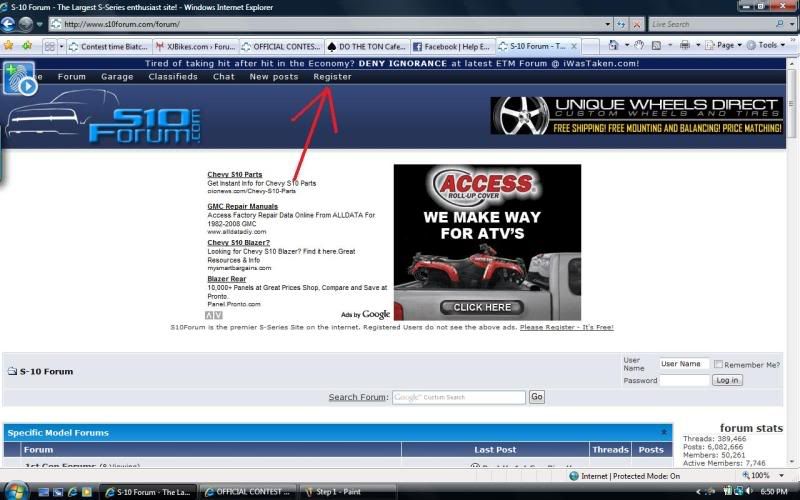Image resolution: width=800 pixels, height=500 pixels.
Task: Click the RSS Feeds toolbar icon
Action: [657, 45]
